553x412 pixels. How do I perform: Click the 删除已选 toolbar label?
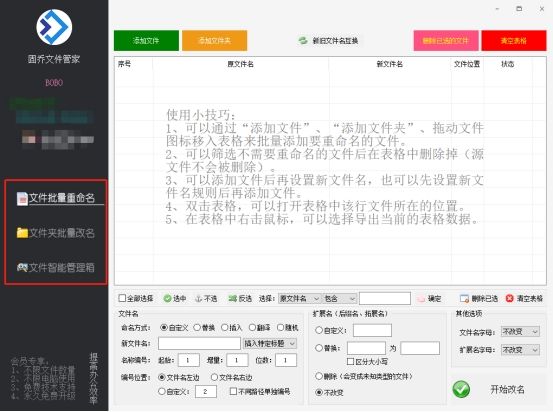pos(485,298)
